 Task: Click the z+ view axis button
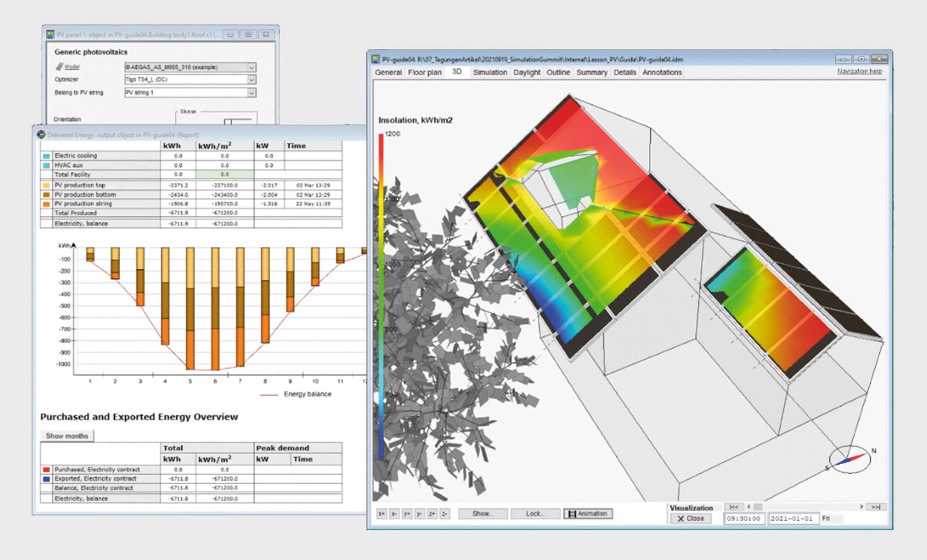(432, 514)
